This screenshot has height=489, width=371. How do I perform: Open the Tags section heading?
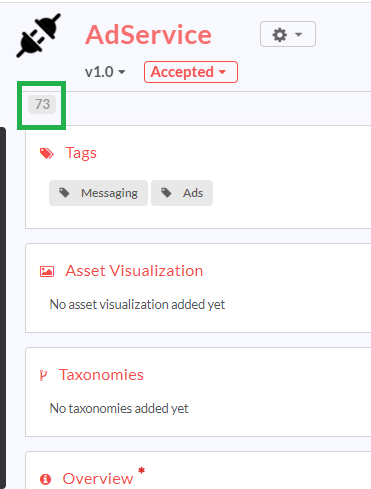point(81,153)
